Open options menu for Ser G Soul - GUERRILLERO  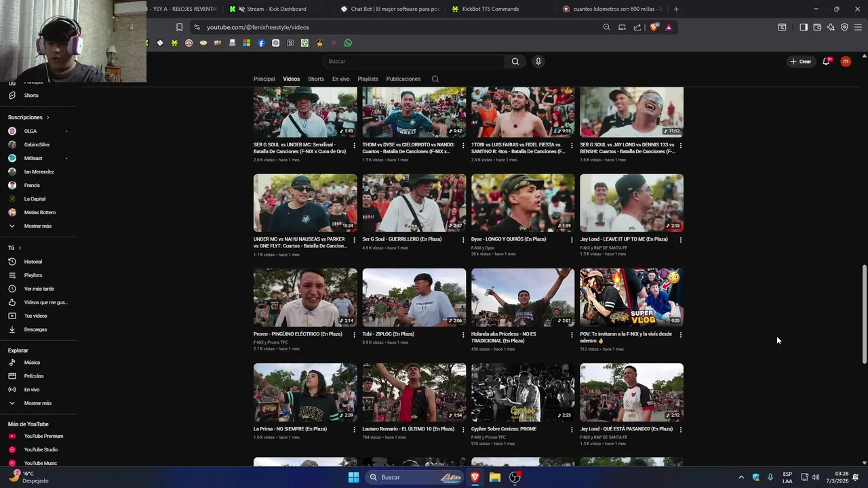click(x=463, y=240)
